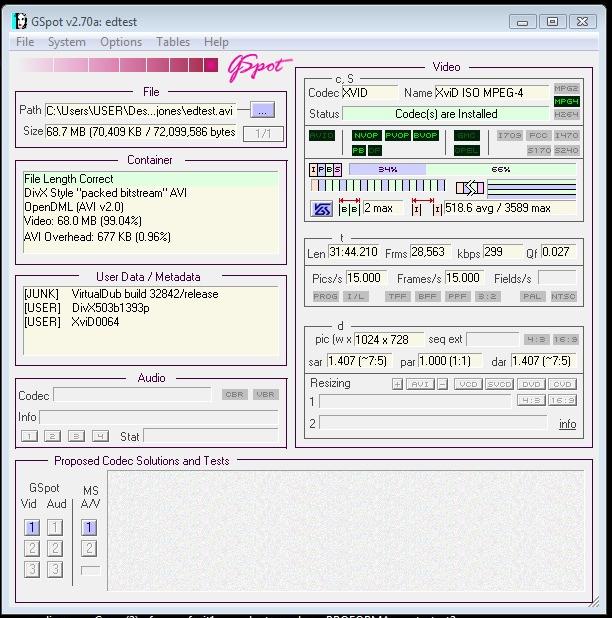Click the pink progress bar at top

click(117, 65)
